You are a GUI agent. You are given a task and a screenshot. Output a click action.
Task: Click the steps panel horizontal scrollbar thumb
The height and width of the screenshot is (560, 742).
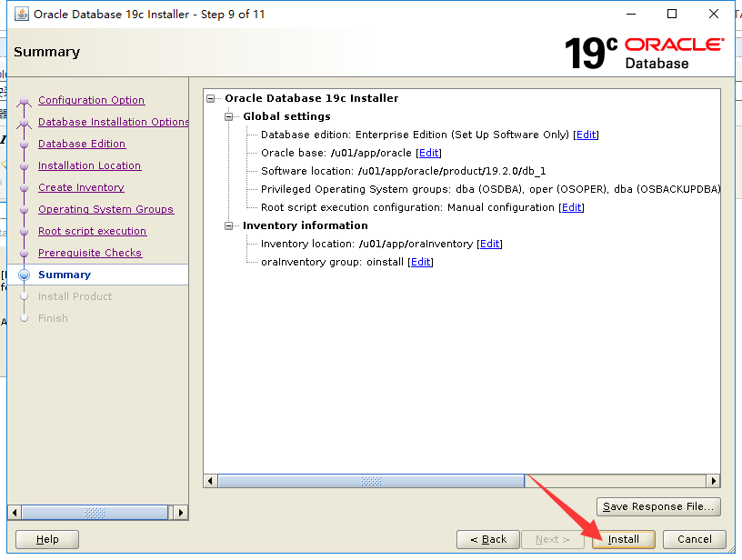click(95, 513)
